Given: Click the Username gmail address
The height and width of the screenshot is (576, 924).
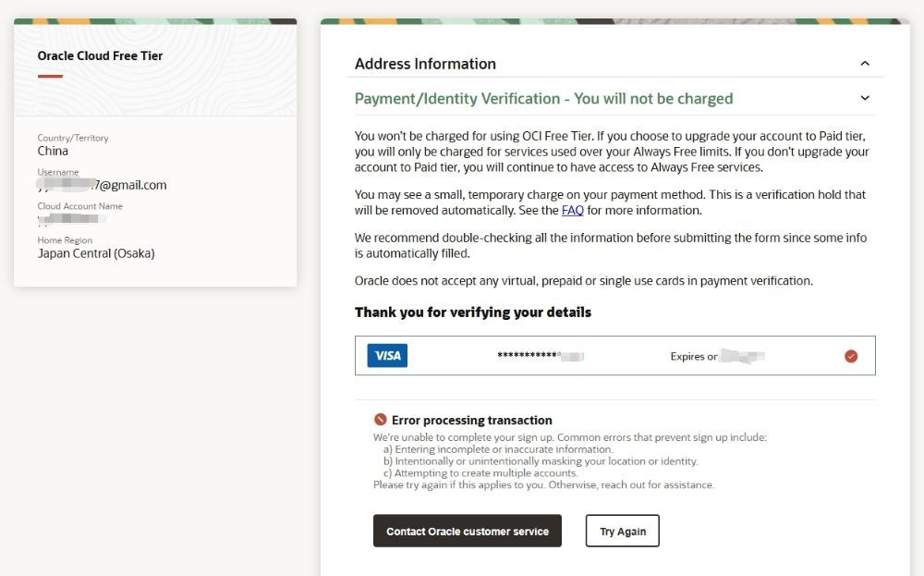Looking at the screenshot, I should [102, 185].
